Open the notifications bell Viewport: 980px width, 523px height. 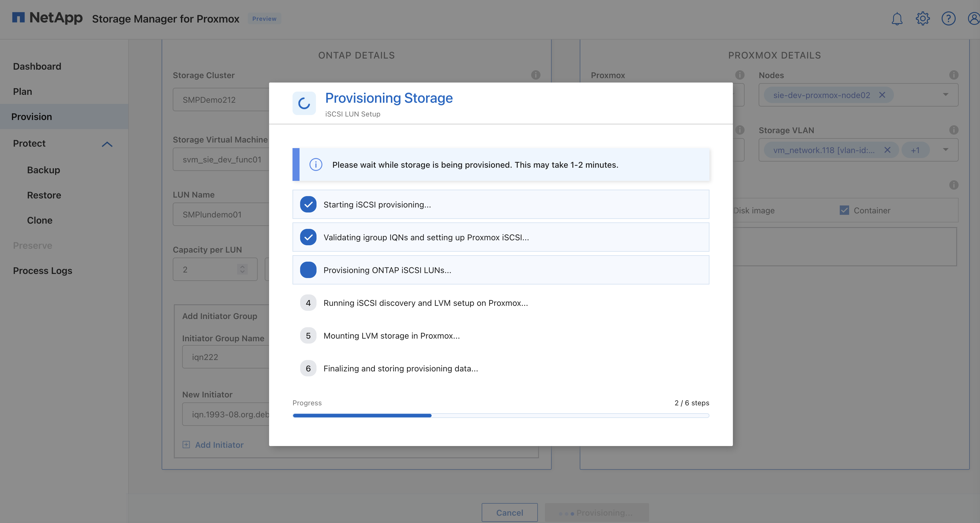[x=897, y=18]
